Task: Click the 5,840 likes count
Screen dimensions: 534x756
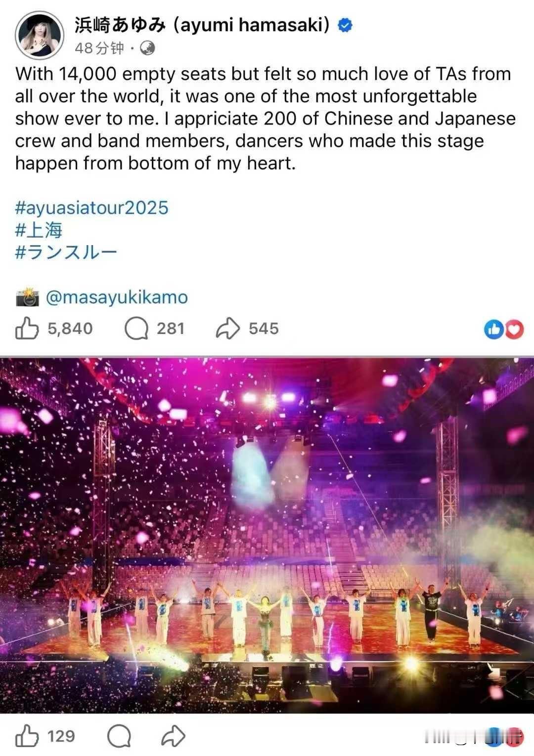Action: [70, 329]
